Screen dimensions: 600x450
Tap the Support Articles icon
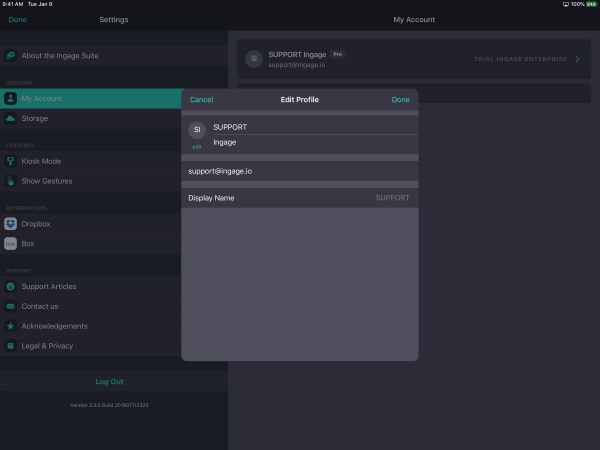click(x=10, y=287)
